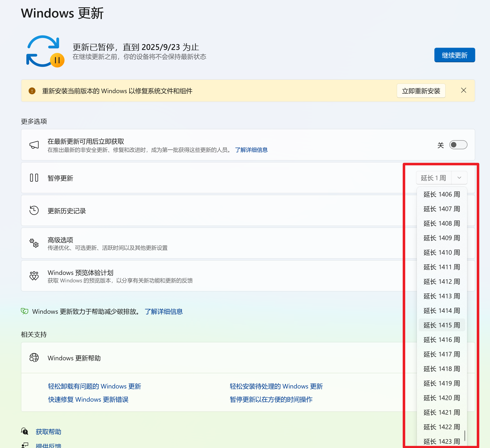Pick 延长 1423 周 entry
490x448 pixels.
(442, 441)
